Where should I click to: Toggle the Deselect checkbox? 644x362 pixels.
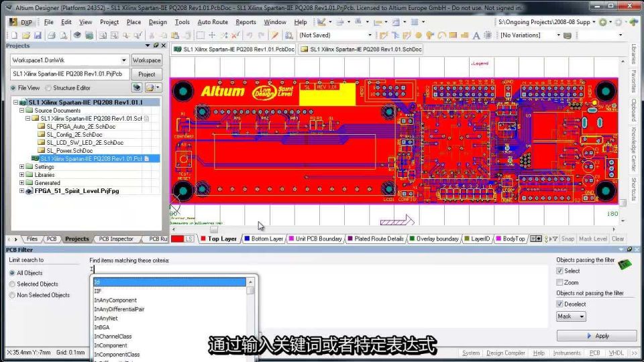[x=559, y=304]
